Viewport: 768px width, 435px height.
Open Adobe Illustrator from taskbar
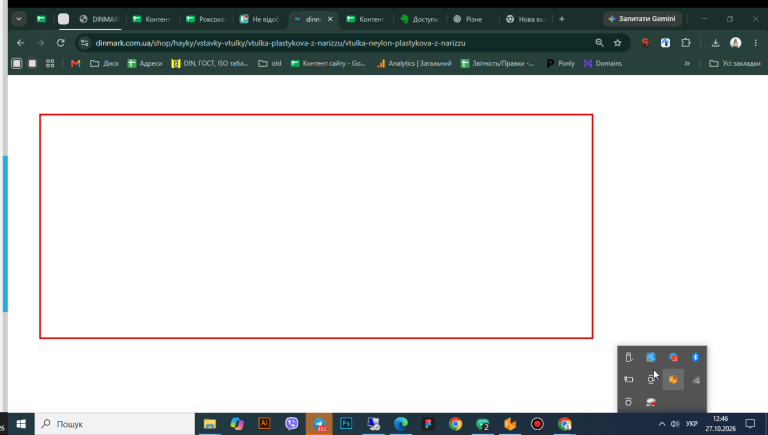(264, 424)
